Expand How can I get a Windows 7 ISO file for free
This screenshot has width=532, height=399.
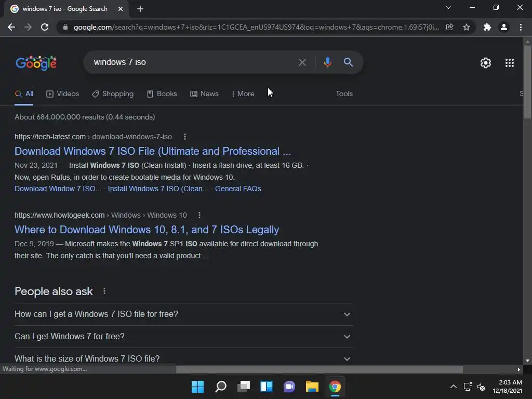coord(183,314)
